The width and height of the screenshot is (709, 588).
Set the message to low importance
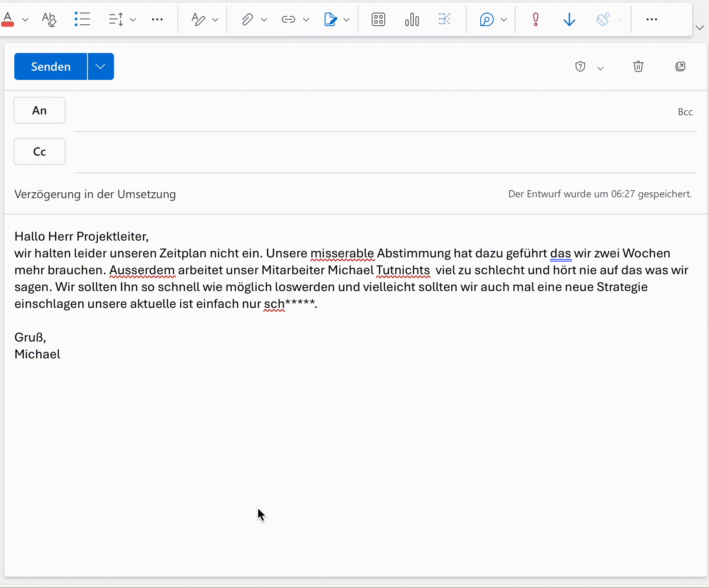click(569, 19)
